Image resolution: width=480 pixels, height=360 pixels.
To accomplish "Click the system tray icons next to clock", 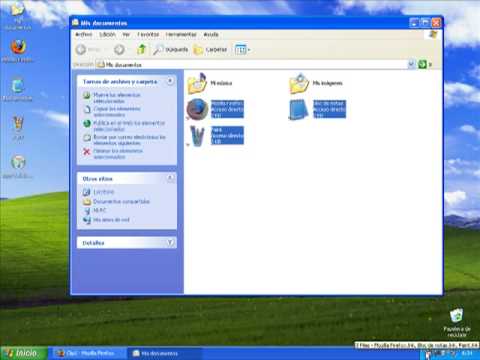I will coord(440,353).
